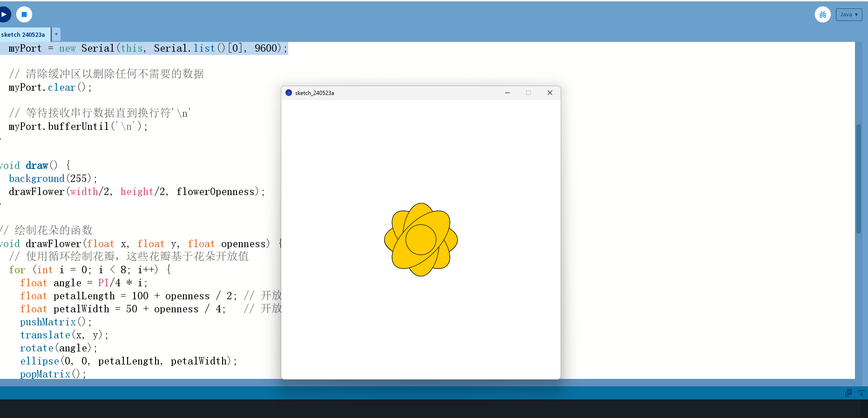Click the float angle = PI/4 * i line
The height and width of the screenshot is (418, 868).
coord(84,283)
